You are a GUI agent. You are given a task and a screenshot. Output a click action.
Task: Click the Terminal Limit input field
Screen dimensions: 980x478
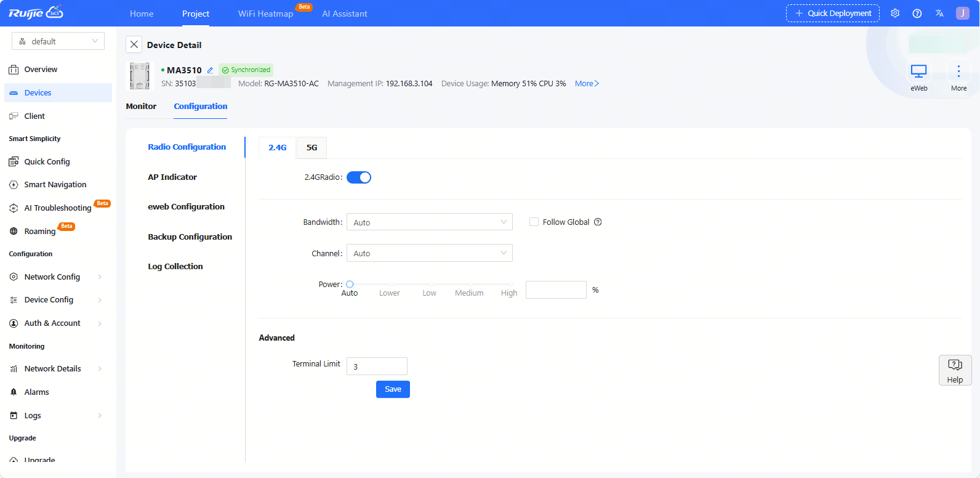pos(377,367)
